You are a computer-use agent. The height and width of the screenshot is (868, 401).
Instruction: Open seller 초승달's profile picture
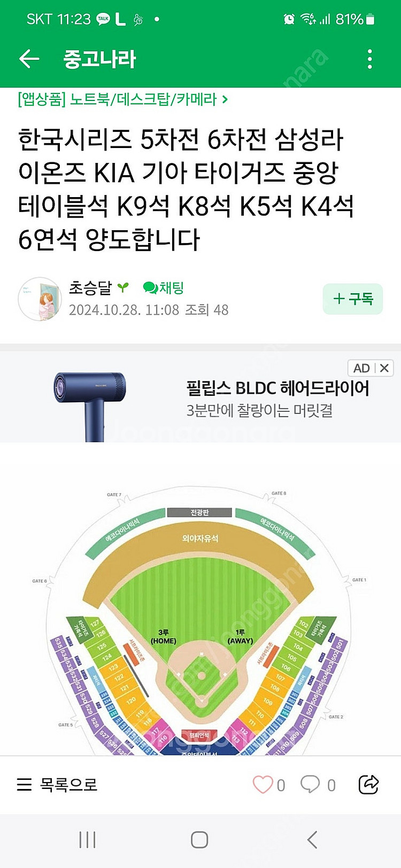pyautogui.click(x=40, y=299)
